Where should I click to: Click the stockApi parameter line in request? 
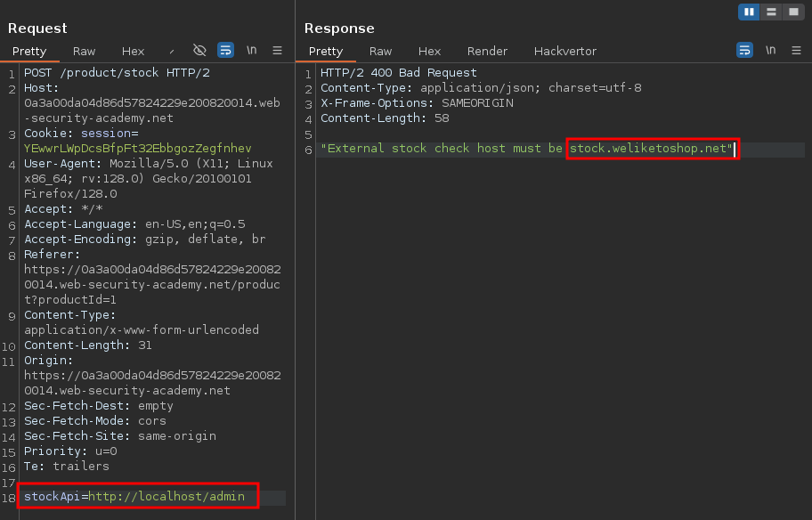[137, 496]
